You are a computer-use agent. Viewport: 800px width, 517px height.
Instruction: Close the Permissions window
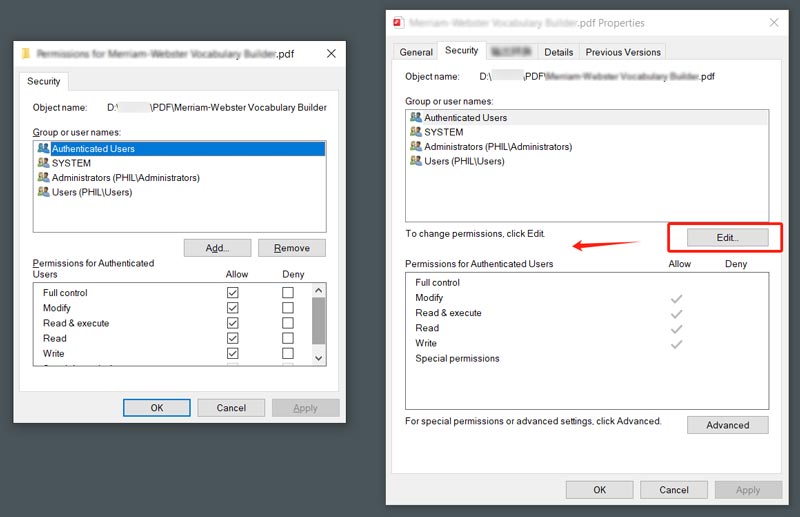tap(331, 54)
